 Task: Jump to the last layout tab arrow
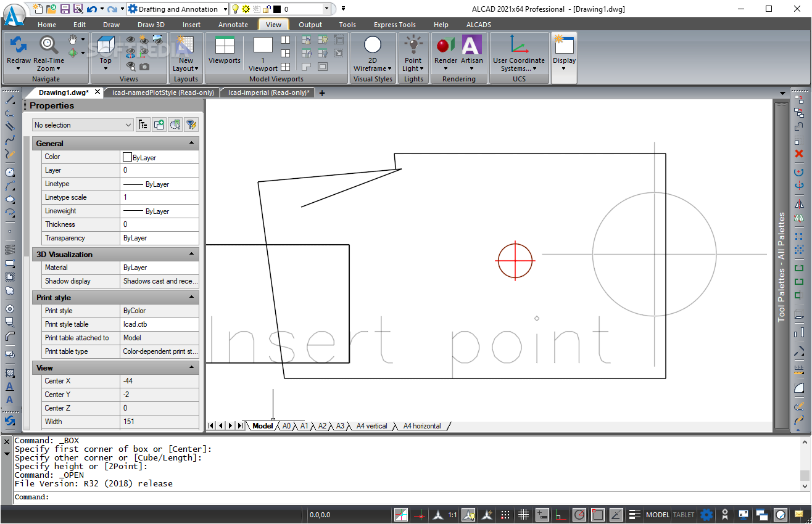click(x=239, y=426)
